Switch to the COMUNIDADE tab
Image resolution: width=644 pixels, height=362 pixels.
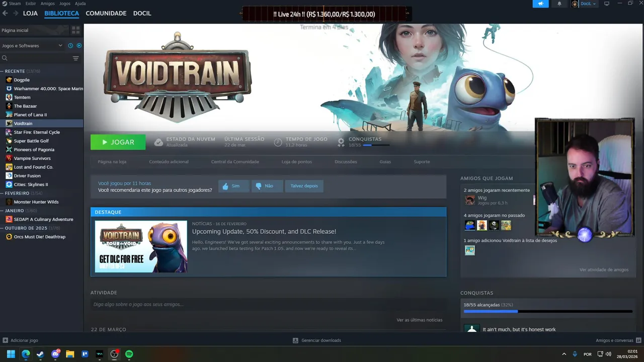pyautogui.click(x=106, y=14)
